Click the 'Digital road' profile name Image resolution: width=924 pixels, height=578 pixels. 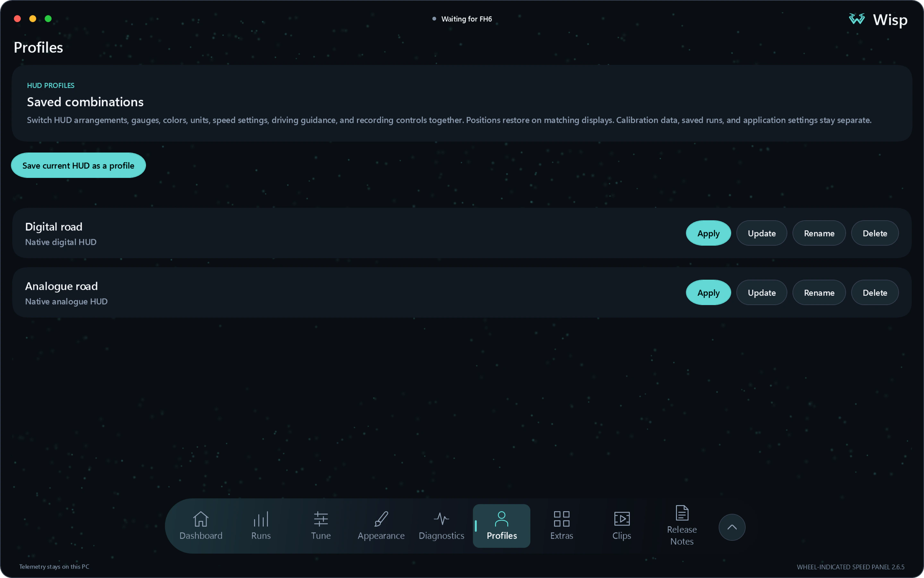coord(54,227)
